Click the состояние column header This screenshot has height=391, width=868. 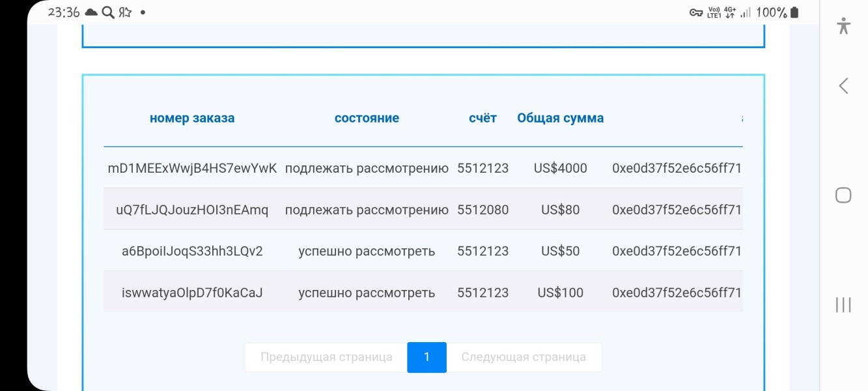tap(367, 118)
